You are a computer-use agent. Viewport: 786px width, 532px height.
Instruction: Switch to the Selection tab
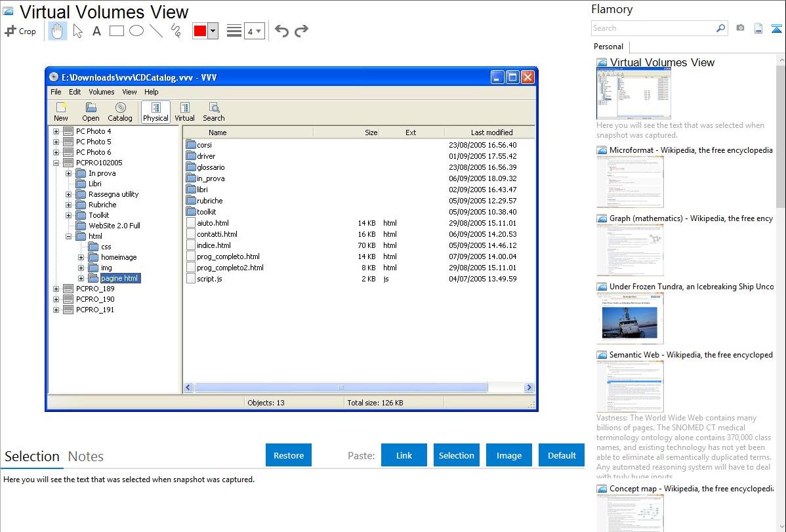coord(32,457)
